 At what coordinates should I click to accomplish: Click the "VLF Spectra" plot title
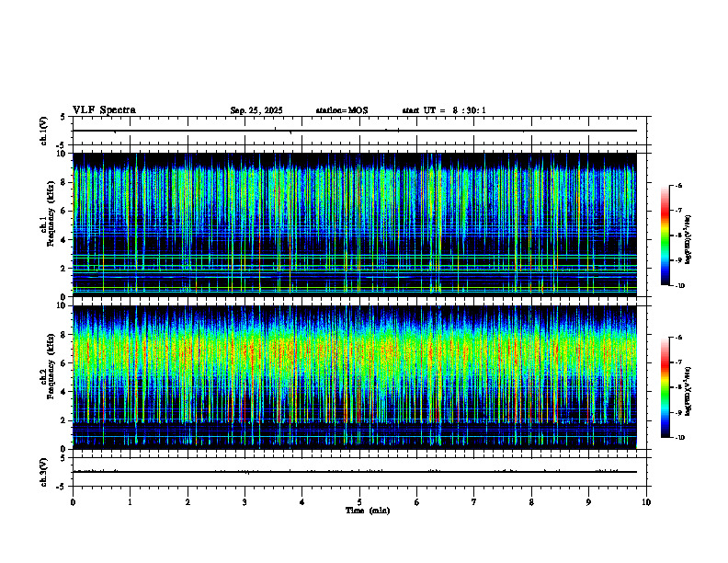coord(104,110)
